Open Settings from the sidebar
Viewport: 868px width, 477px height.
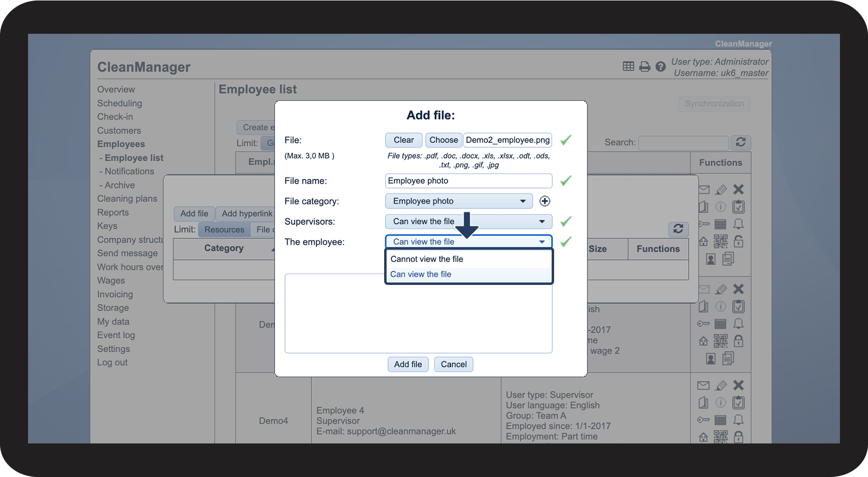(x=113, y=349)
